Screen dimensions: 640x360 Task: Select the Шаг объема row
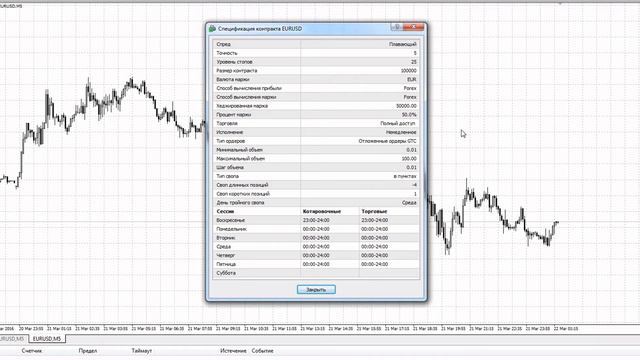(316, 167)
